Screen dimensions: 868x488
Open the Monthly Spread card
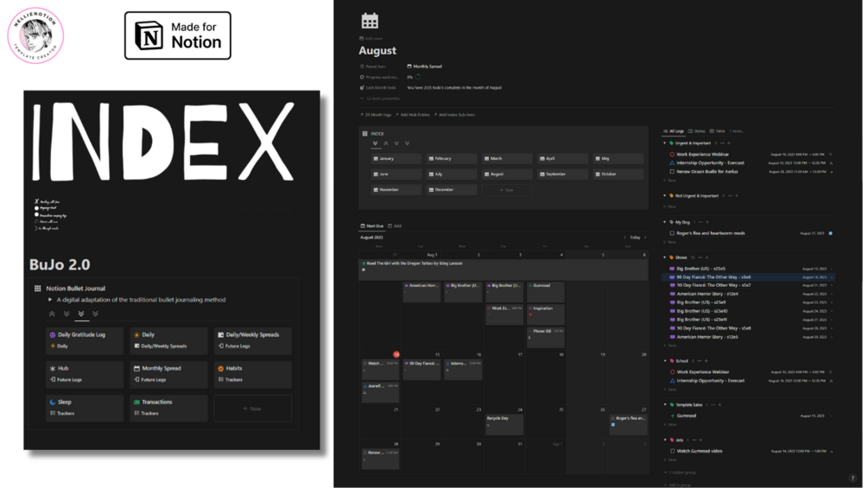pyautogui.click(x=168, y=373)
